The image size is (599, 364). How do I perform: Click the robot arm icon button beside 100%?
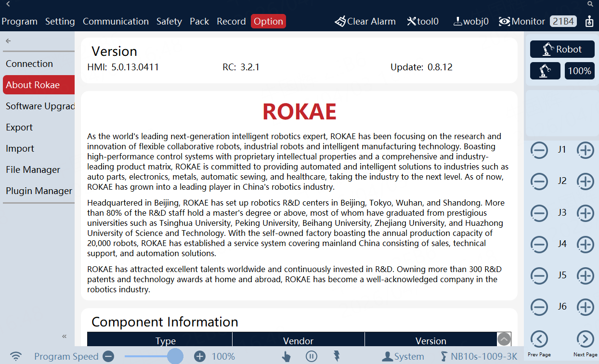[x=545, y=71]
